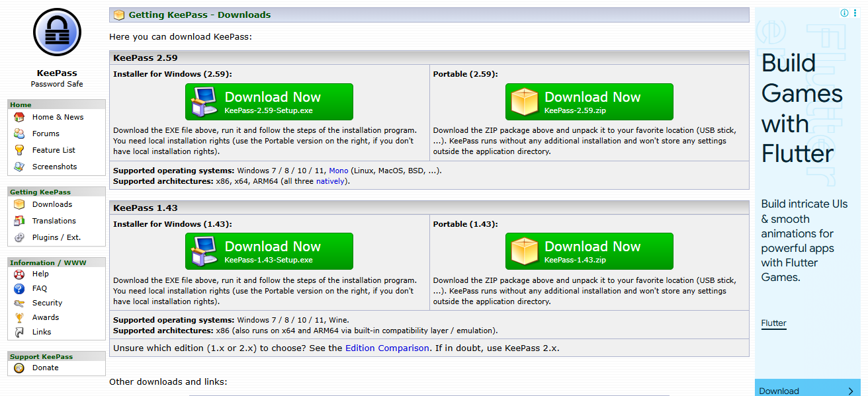Open the Forums menu entry

46,134
